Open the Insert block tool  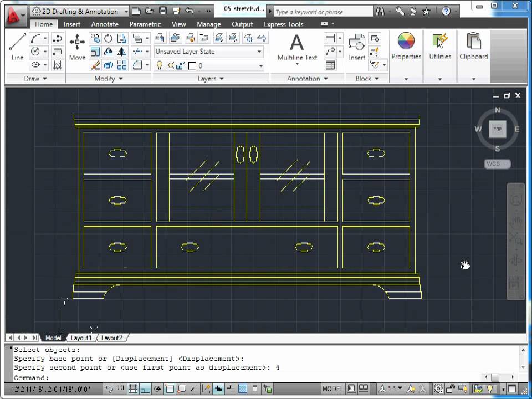point(356,47)
